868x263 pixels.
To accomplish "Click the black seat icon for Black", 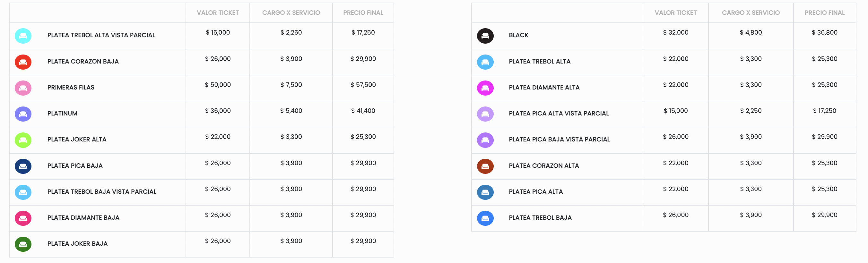I will tap(485, 36).
